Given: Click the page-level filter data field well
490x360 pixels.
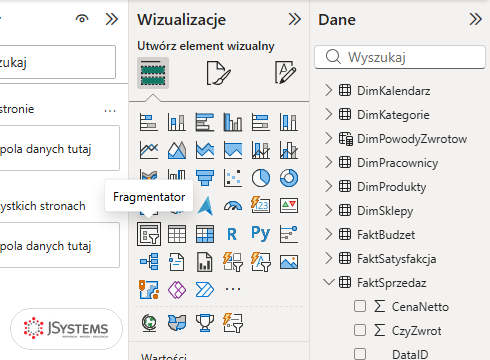Looking at the screenshot, I should [x=60, y=148].
